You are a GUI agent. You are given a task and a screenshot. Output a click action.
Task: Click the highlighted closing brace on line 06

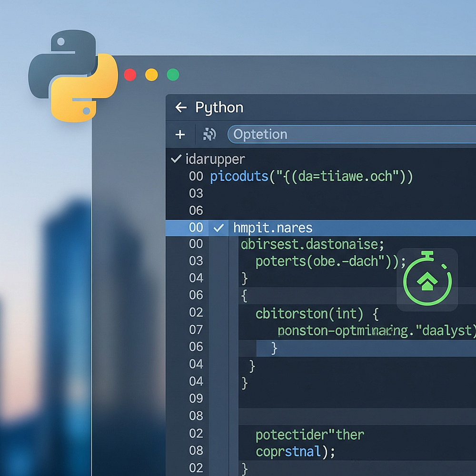tap(274, 348)
